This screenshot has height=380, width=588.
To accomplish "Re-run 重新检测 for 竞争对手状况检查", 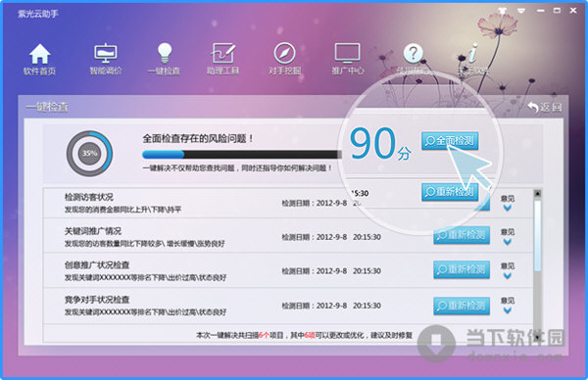I will pos(462,306).
